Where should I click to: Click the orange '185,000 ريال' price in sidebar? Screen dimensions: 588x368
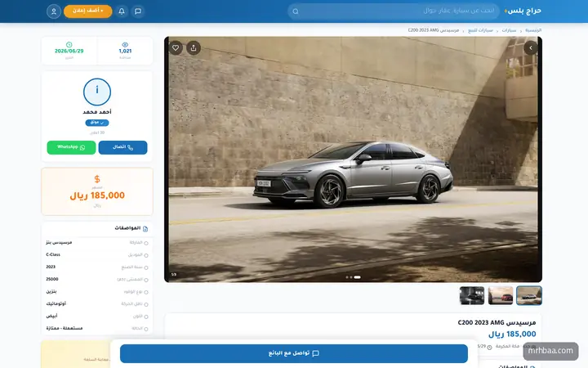pyautogui.click(x=97, y=195)
